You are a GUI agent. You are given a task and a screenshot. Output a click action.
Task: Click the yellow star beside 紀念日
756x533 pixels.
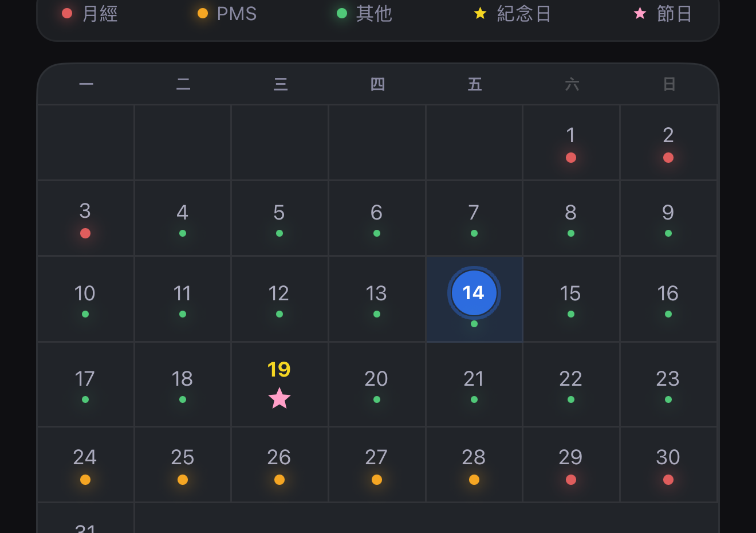coord(481,13)
